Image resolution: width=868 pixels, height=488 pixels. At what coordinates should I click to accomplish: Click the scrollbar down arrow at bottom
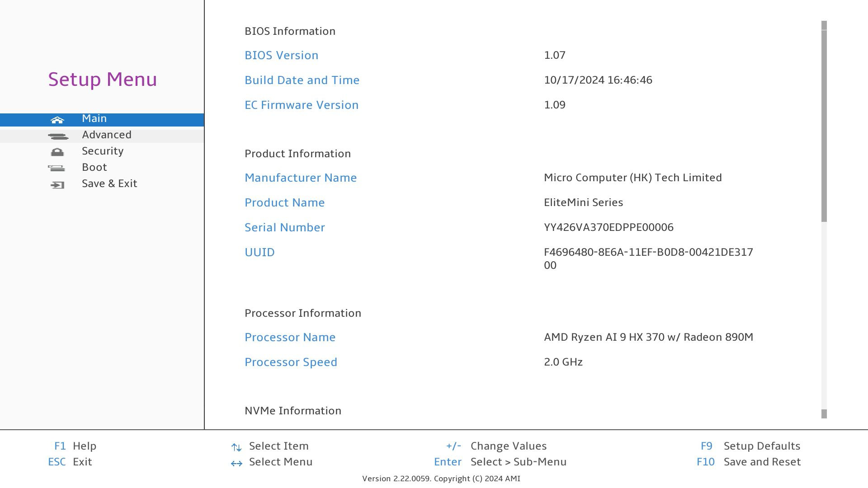tap(824, 414)
